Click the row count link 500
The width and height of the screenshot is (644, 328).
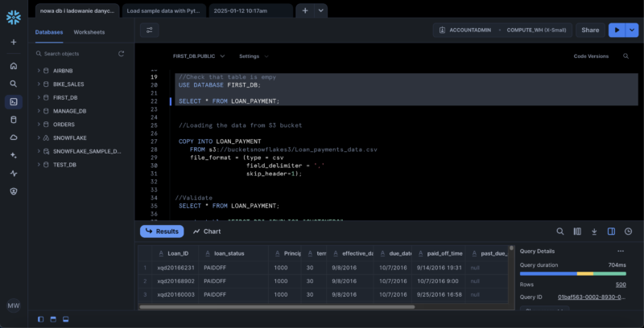pyautogui.click(x=621, y=285)
